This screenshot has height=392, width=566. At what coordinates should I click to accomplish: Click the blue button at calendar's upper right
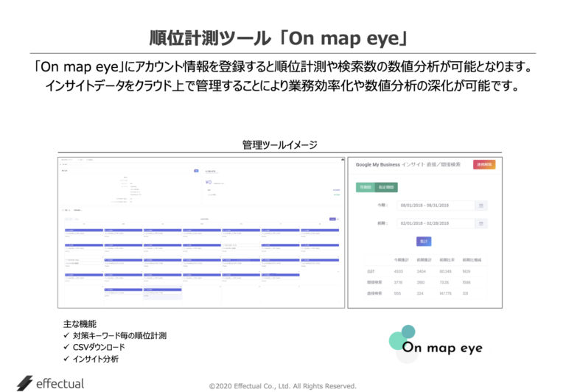[332, 219]
